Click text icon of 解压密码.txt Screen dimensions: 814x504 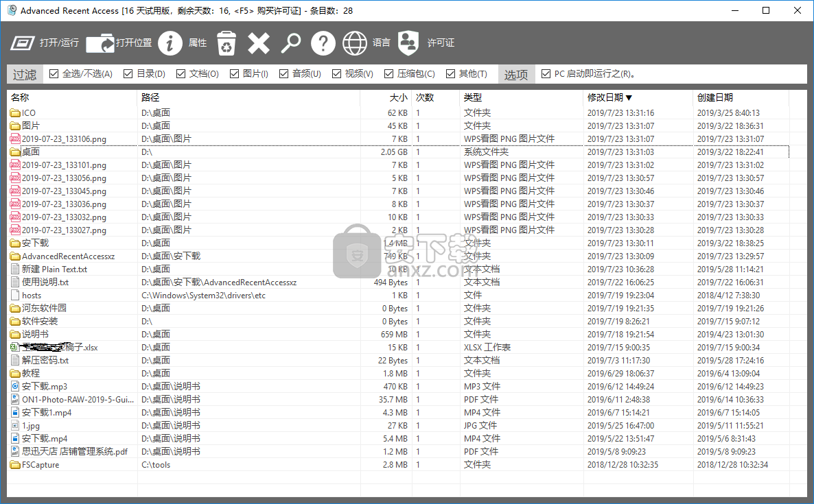click(x=15, y=360)
